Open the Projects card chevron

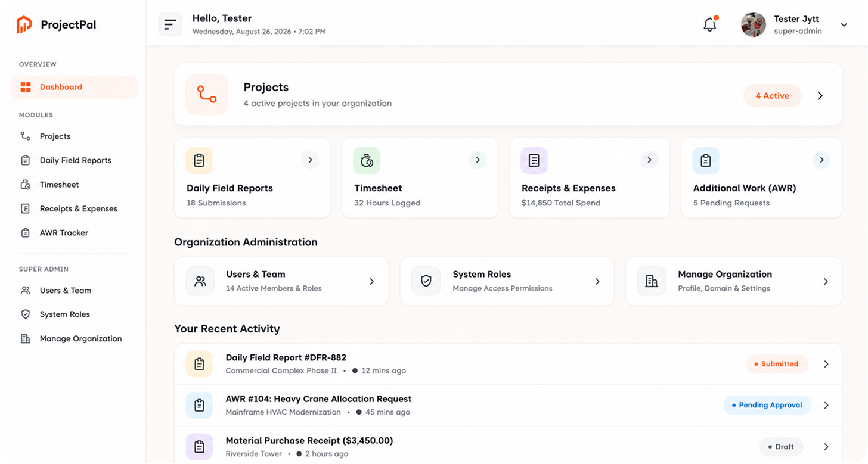(820, 96)
